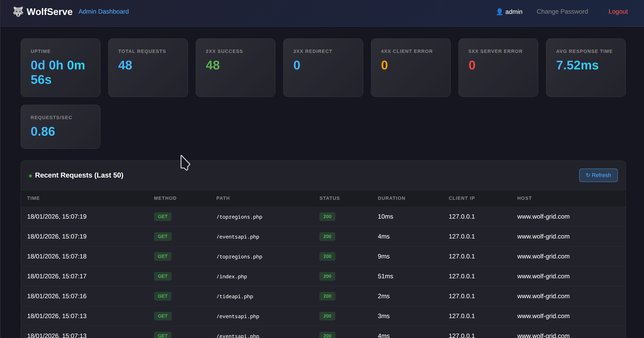Viewport: 644px width, 338px height.
Task: Click 200 status badge for /tideapi.php
Action: 327,296
